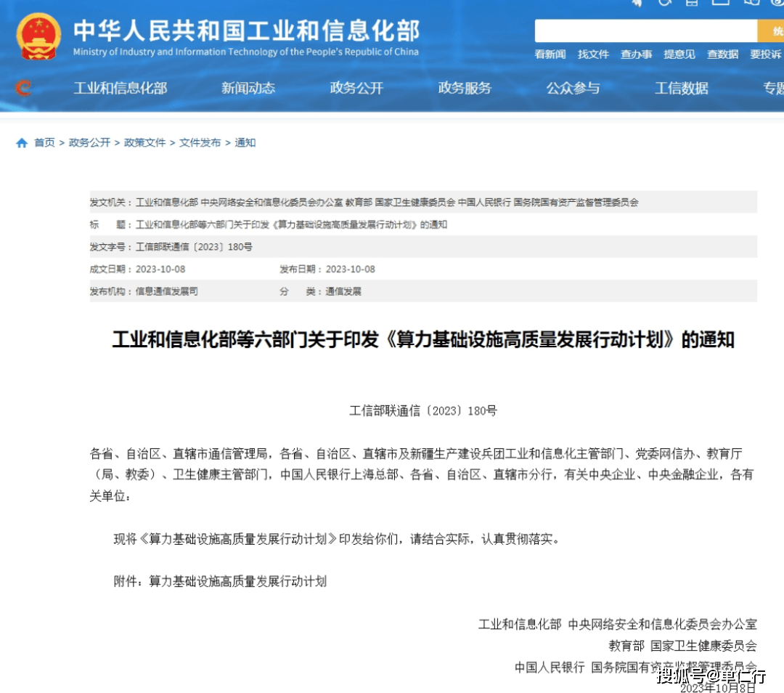Go to 政务公开 in the main navigation
Screen dimensions: 784x693
pos(356,88)
